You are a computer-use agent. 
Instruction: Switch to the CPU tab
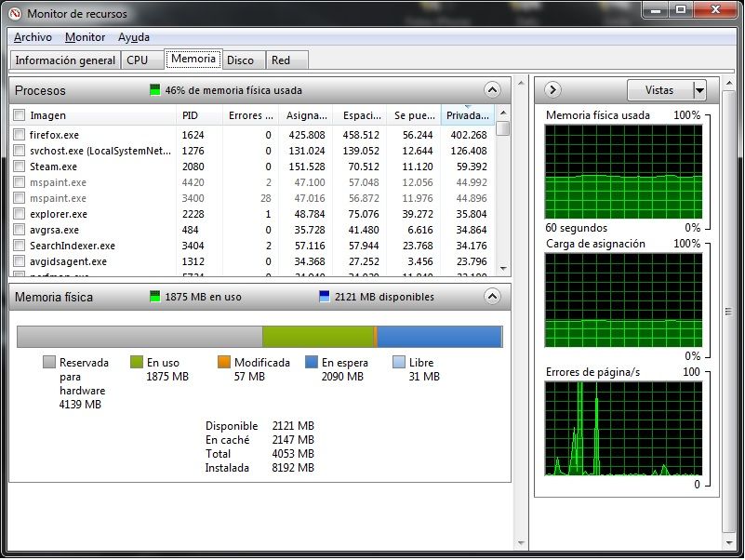[x=142, y=60]
